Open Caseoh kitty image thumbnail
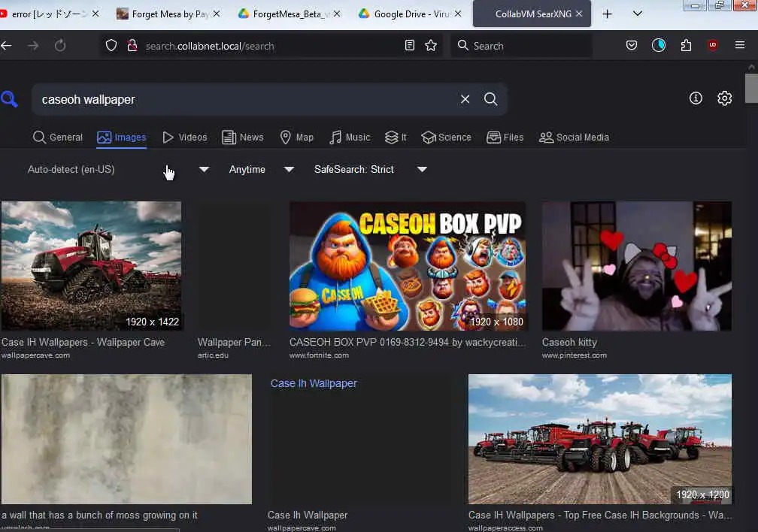This screenshot has width=758, height=532. click(637, 266)
